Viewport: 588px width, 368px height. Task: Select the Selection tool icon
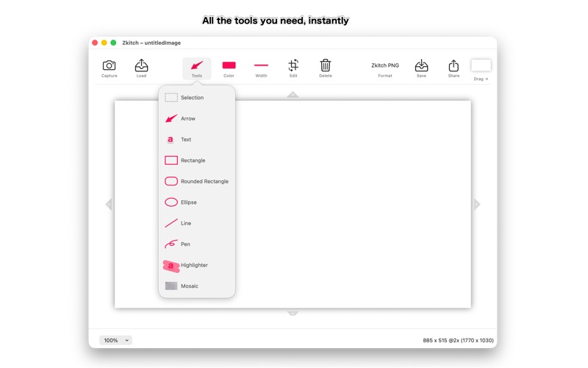point(171,98)
